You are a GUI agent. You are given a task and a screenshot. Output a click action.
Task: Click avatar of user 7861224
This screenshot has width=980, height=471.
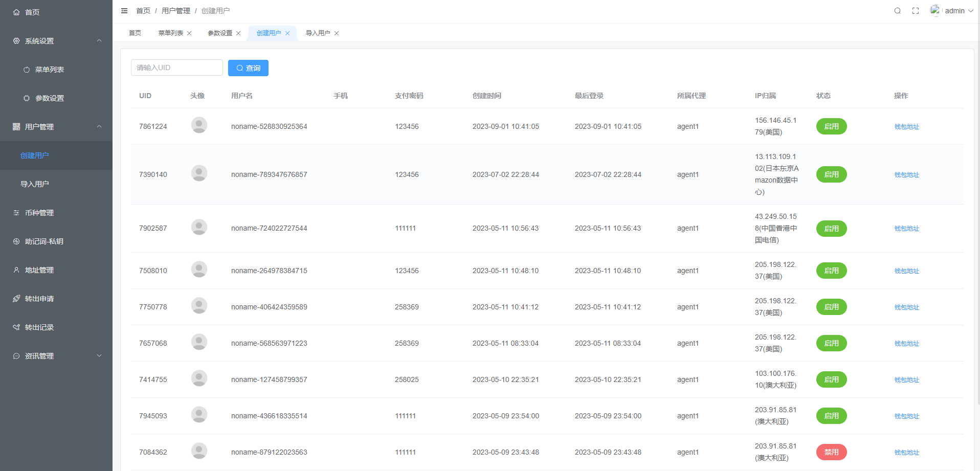pyautogui.click(x=199, y=125)
